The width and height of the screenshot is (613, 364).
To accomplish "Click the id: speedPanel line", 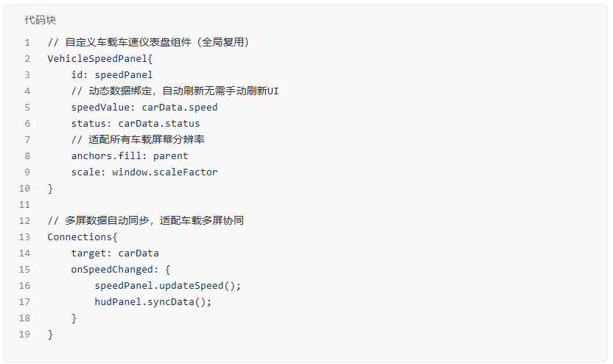I will tap(112, 74).
